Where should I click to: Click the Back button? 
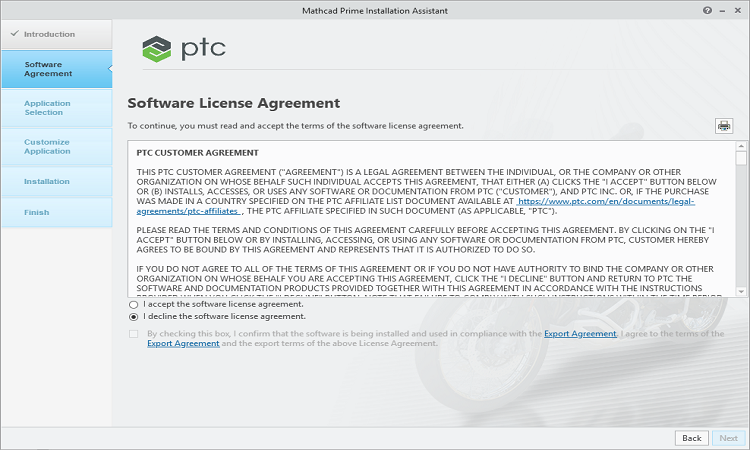click(x=692, y=438)
